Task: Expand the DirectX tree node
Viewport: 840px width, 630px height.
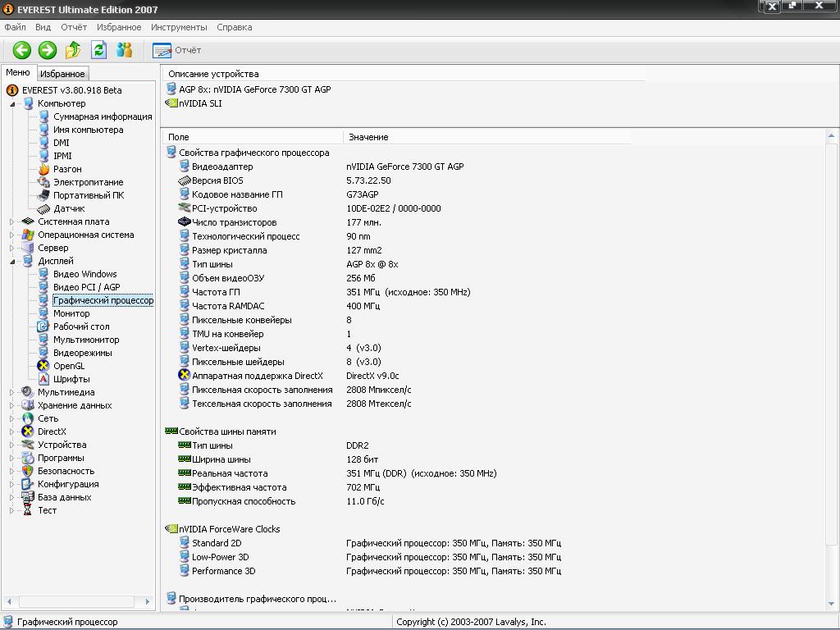Action: pyautogui.click(x=12, y=431)
